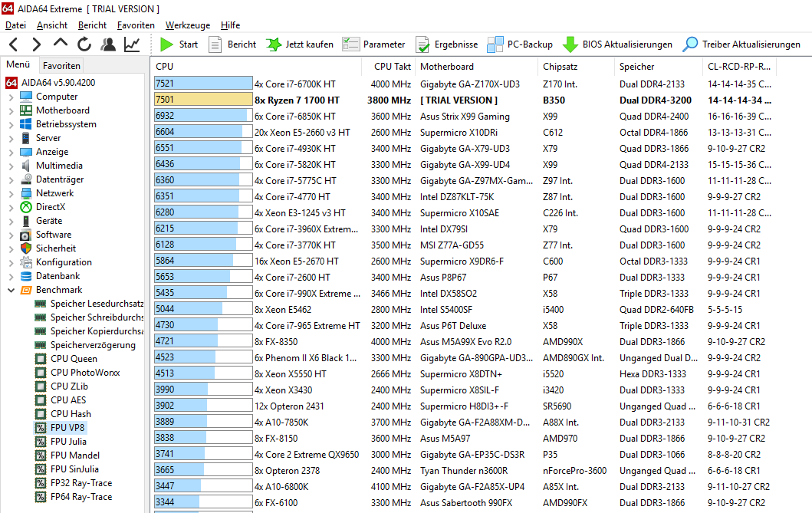Collapse the Benchmark tree node
The height and width of the screenshot is (513, 812).
11,291
